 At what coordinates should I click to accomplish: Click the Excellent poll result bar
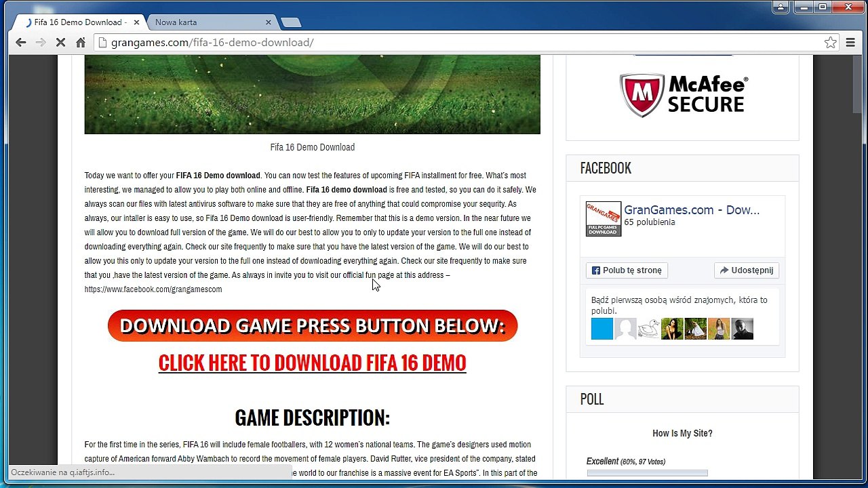tap(647, 472)
